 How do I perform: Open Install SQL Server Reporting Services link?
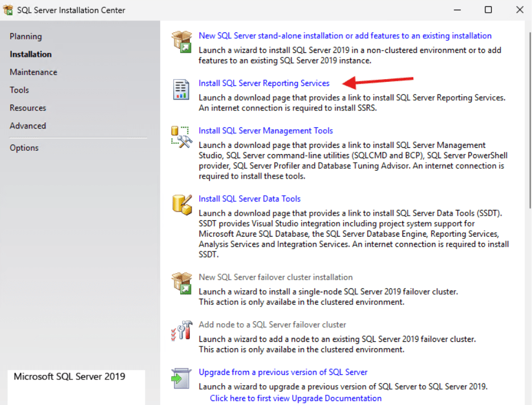tap(264, 83)
